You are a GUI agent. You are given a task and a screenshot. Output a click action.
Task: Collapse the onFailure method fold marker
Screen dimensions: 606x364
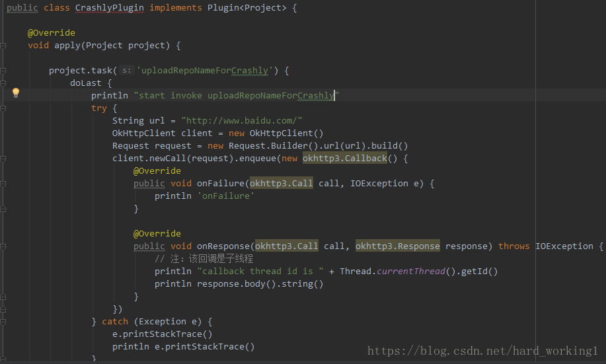3,184
